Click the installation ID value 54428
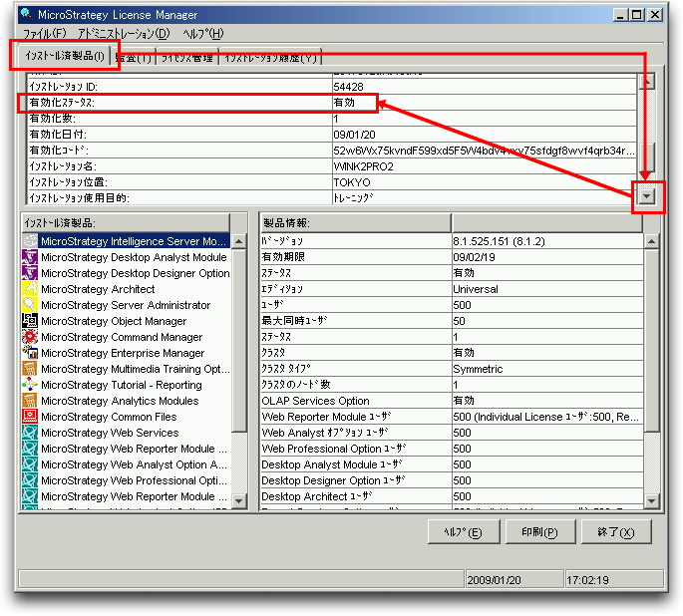This screenshot has height=616, width=683. click(x=348, y=87)
